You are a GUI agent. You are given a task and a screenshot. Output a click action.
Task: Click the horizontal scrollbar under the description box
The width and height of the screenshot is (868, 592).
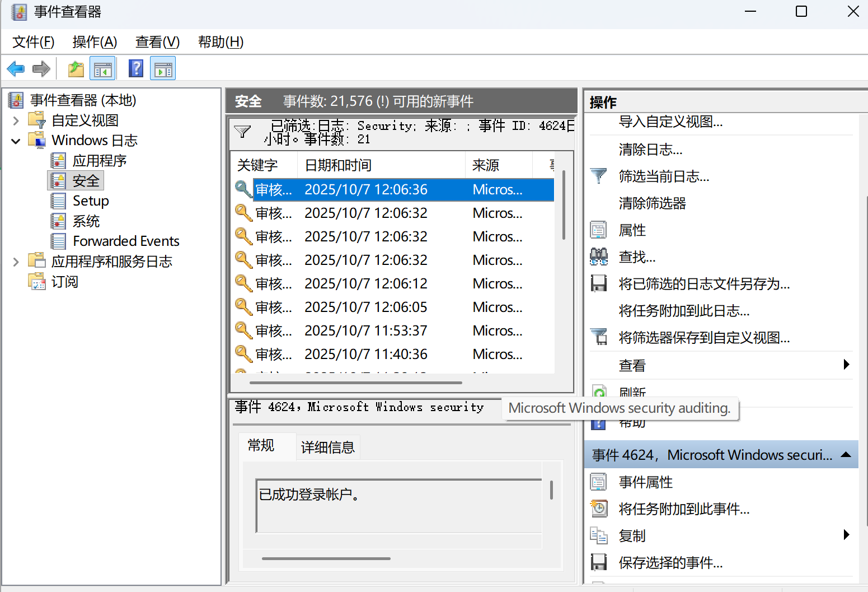point(326,558)
